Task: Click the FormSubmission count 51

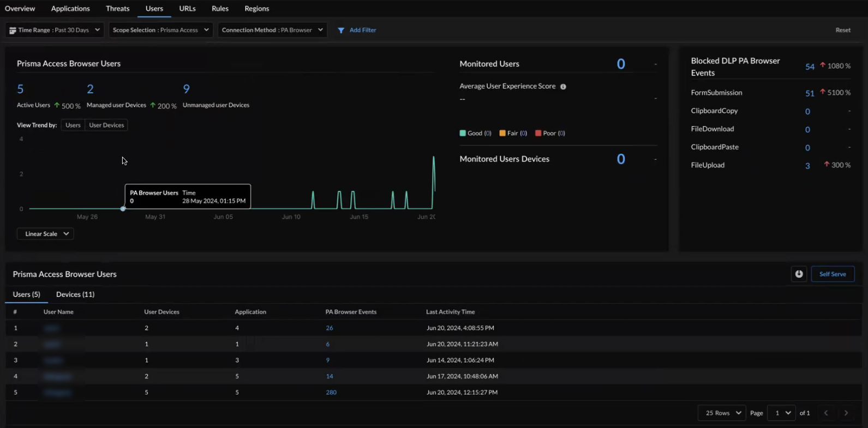Action: coord(810,93)
